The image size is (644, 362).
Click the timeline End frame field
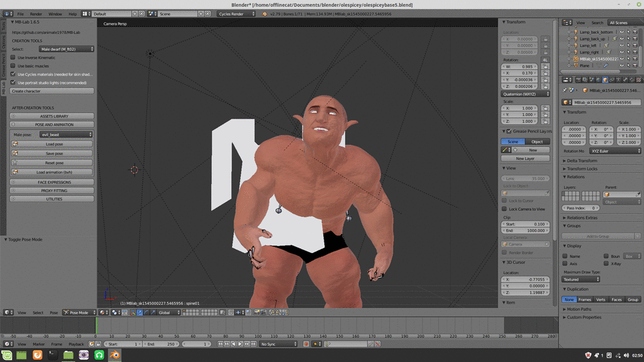(x=161, y=344)
